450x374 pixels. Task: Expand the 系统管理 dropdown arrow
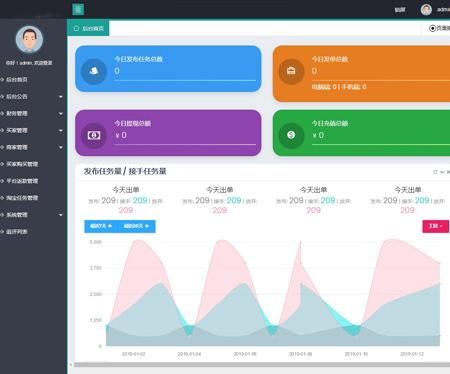[x=61, y=215]
